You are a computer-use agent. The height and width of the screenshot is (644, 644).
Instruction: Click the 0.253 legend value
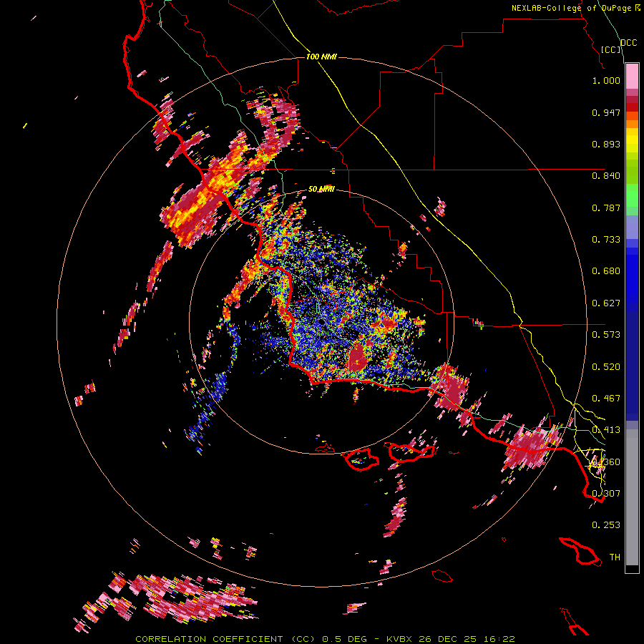pyautogui.click(x=606, y=525)
